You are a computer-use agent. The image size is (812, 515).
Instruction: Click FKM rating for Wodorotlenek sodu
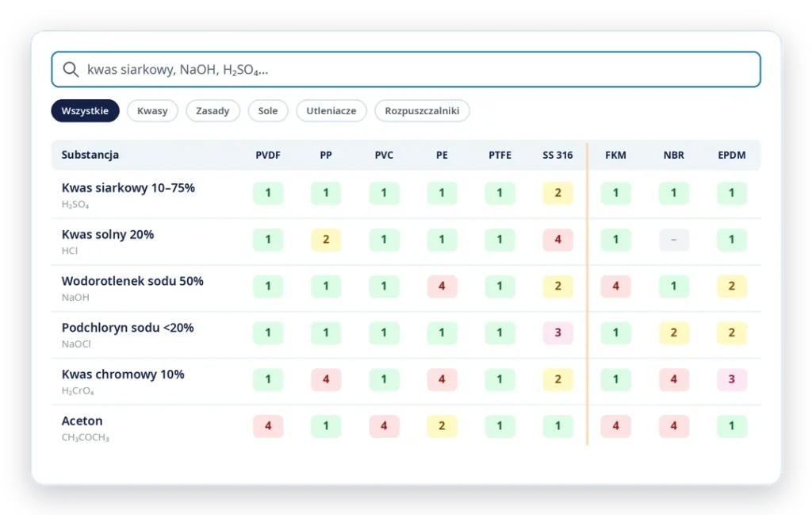[615, 286]
